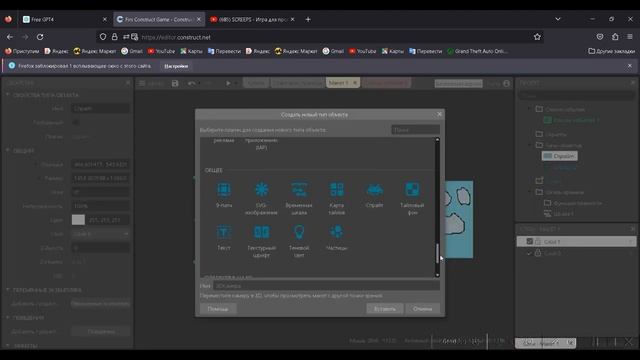Image resolution: width=640 pixels, height=360 pixels.
Task: Reload the page in Firefox
Action: pyautogui.click(x=40, y=37)
